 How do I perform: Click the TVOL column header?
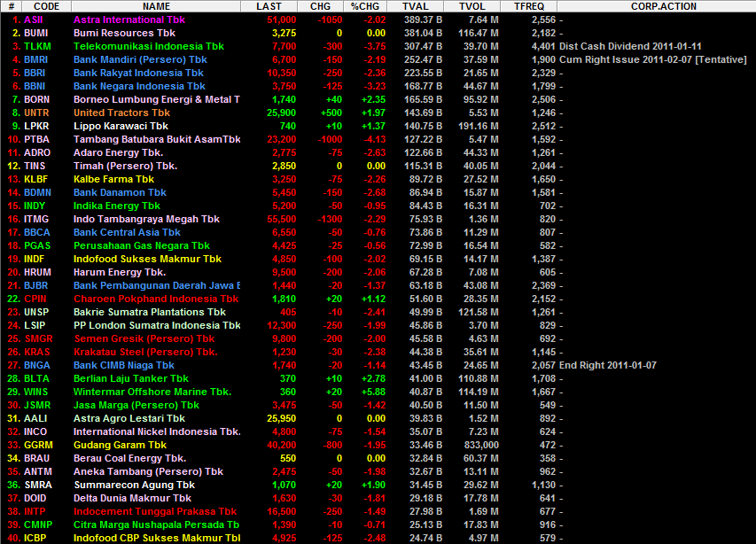(x=472, y=6)
